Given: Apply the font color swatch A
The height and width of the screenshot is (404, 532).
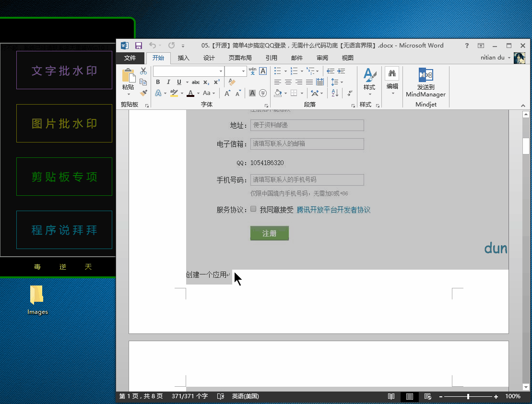Looking at the screenshot, I should click(x=190, y=93).
